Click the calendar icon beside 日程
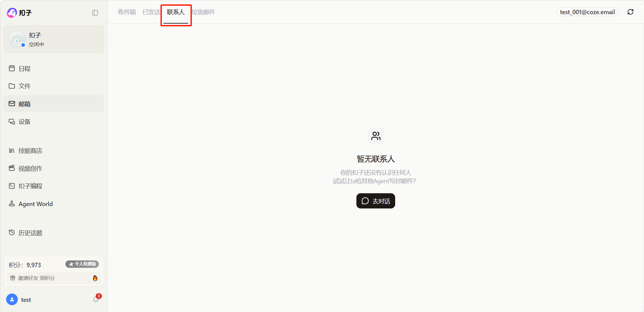 coord(12,68)
